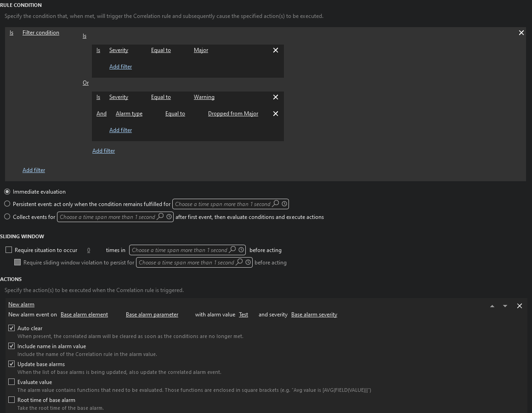Move the New alarm action down
This screenshot has width=532, height=413.
[x=505, y=306]
